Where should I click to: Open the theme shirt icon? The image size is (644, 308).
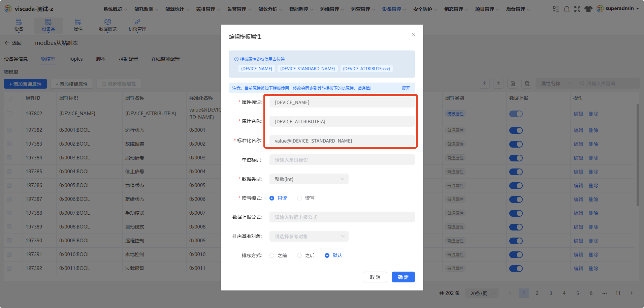588,9
